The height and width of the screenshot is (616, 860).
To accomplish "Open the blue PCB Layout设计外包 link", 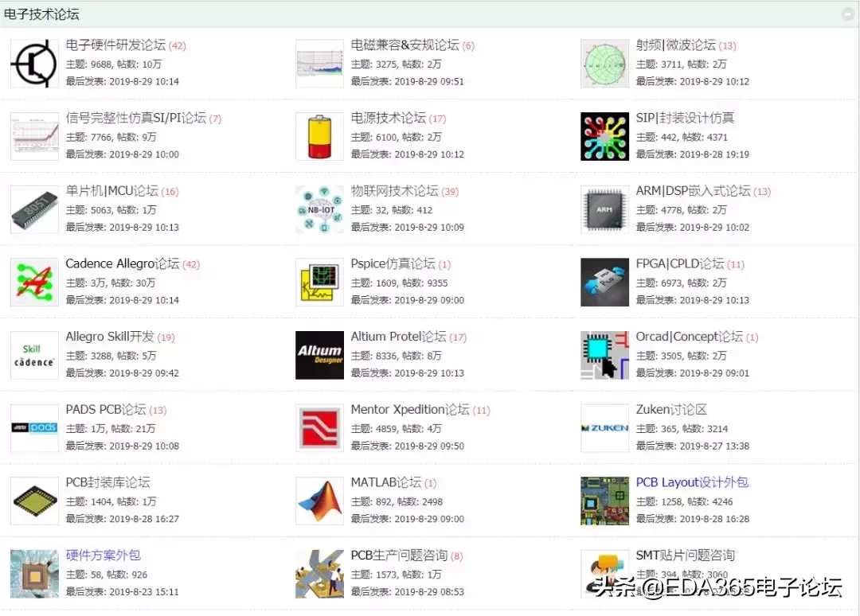I will point(692,482).
